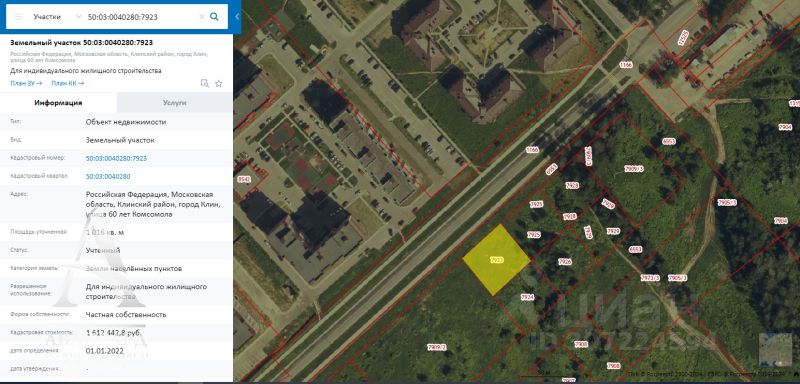Clear the search query with the X icon
The width and height of the screenshot is (800, 384).
point(202,17)
